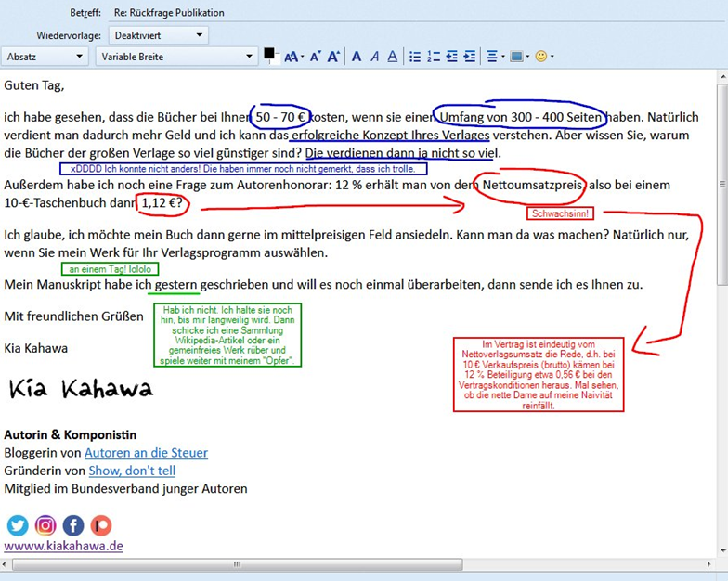Image resolution: width=728 pixels, height=581 pixels.
Task: Open the smiley emoticon insert menu
Action: click(543, 57)
